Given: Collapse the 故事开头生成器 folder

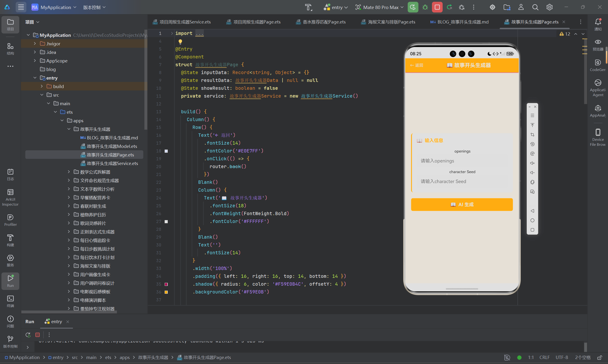Looking at the screenshot, I should tap(69, 129).
